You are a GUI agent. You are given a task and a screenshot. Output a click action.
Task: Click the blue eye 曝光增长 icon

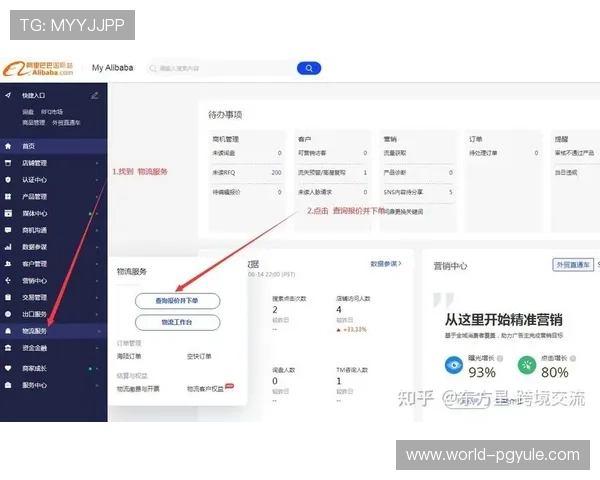point(454,365)
